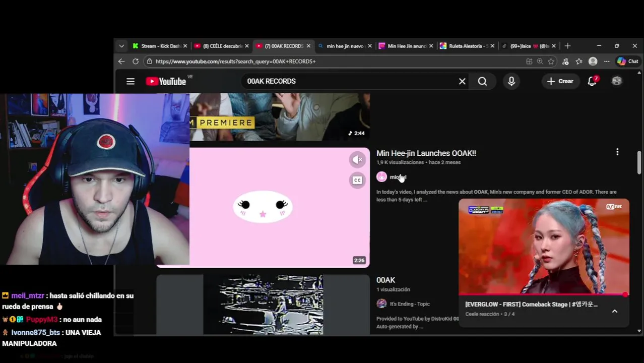Open the YouTube hamburger guide menu
This screenshot has width=644, height=363.
(x=131, y=81)
